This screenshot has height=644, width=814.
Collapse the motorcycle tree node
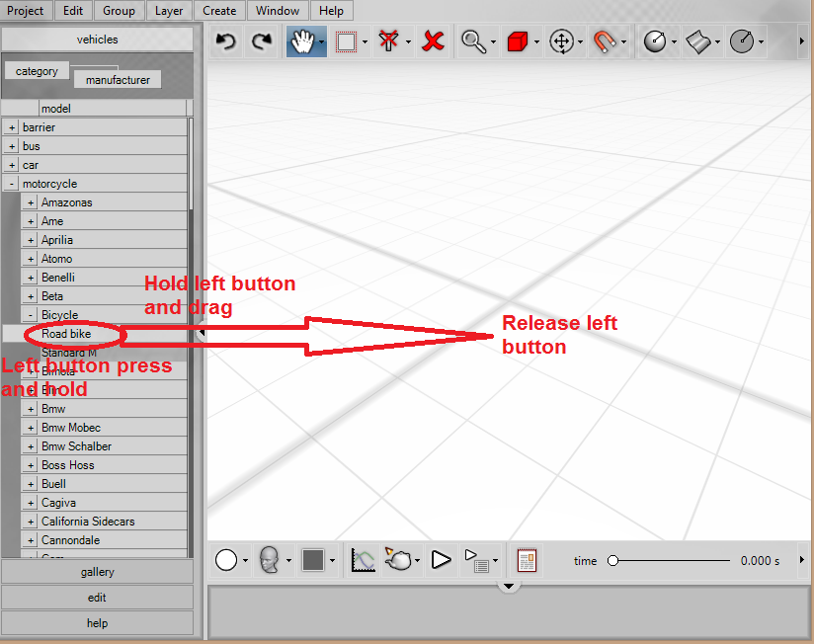click(12, 184)
